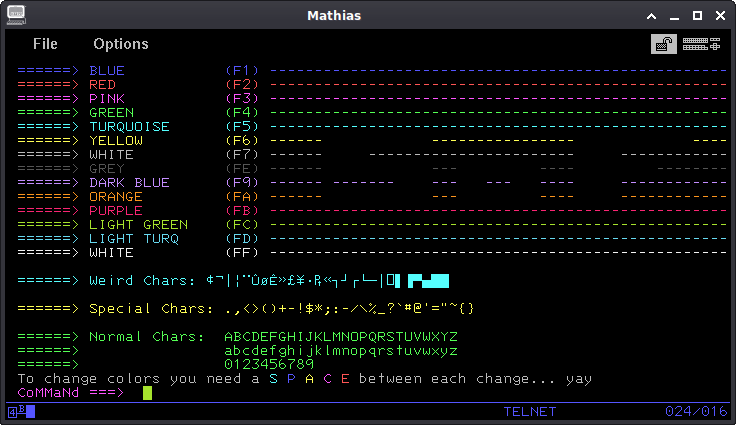This screenshot has height=425, width=736.
Task: Click the green cursor at CoMMaNd prompt
Action: pyautogui.click(x=147, y=393)
